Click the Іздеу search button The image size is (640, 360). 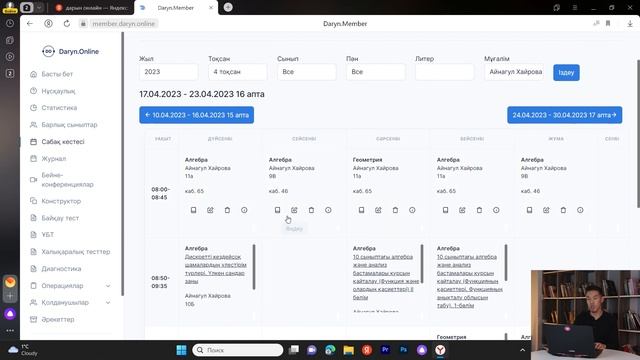click(566, 73)
